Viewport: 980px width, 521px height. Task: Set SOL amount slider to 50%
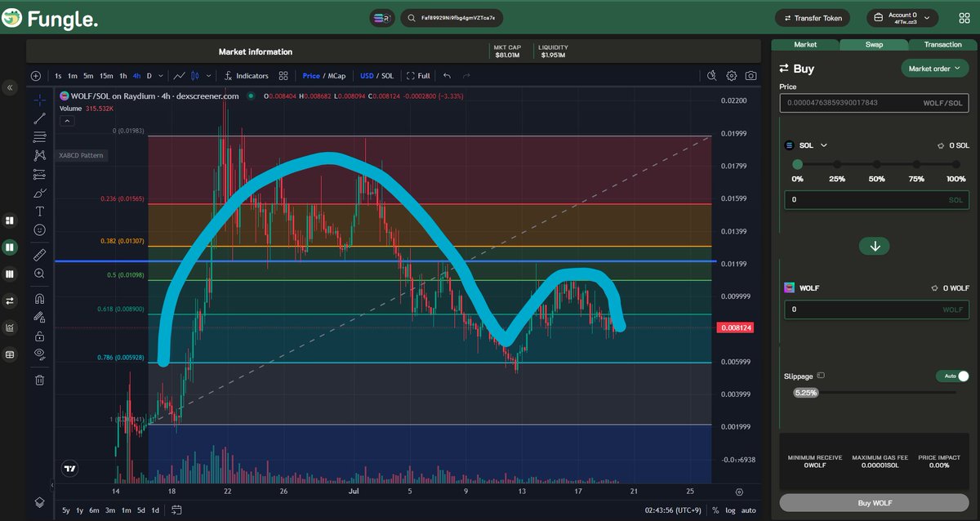pyautogui.click(x=876, y=165)
